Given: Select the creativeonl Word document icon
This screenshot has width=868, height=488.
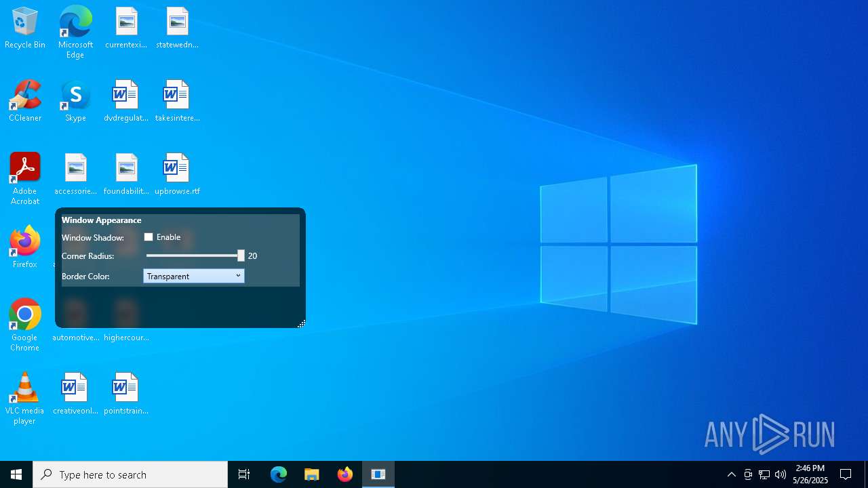Looking at the screenshot, I should 75,394.
